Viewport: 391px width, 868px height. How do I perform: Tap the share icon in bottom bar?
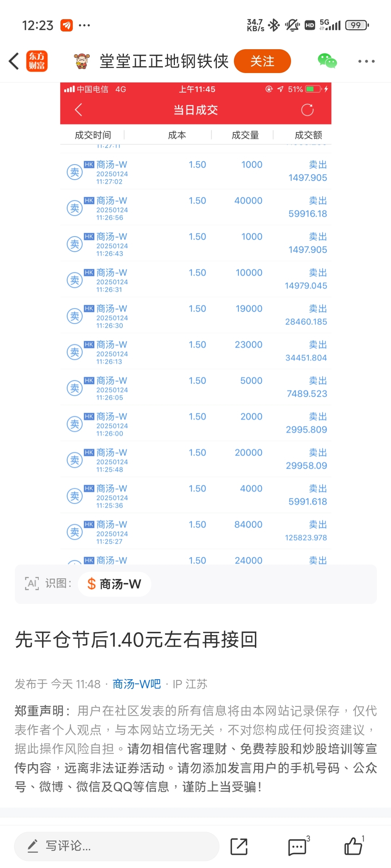pos(239,847)
